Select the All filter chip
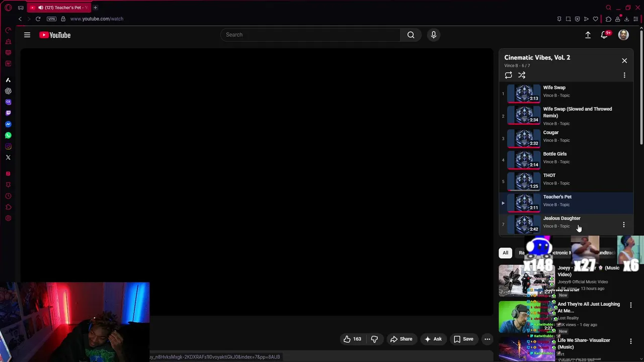This screenshot has height=362, width=644. (x=505, y=253)
